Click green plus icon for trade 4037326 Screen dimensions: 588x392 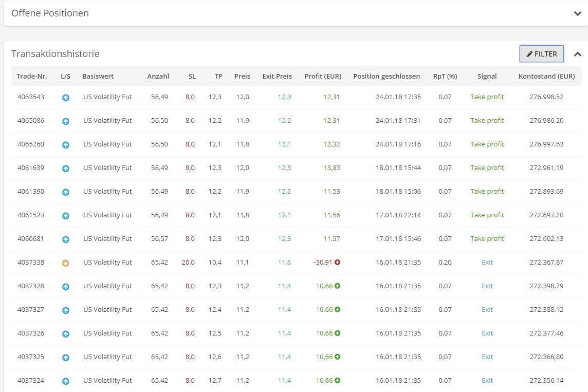[x=337, y=333]
